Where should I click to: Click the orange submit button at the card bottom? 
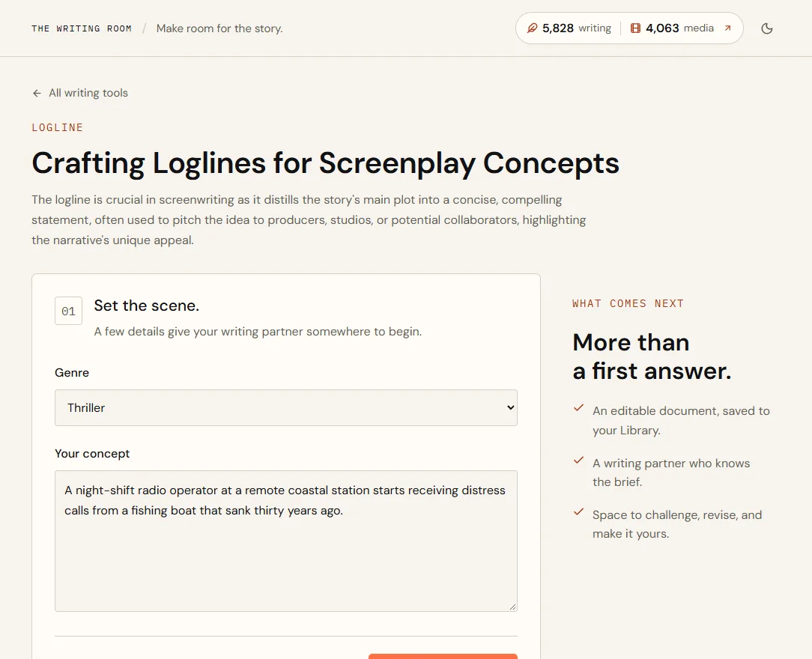(443, 657)
